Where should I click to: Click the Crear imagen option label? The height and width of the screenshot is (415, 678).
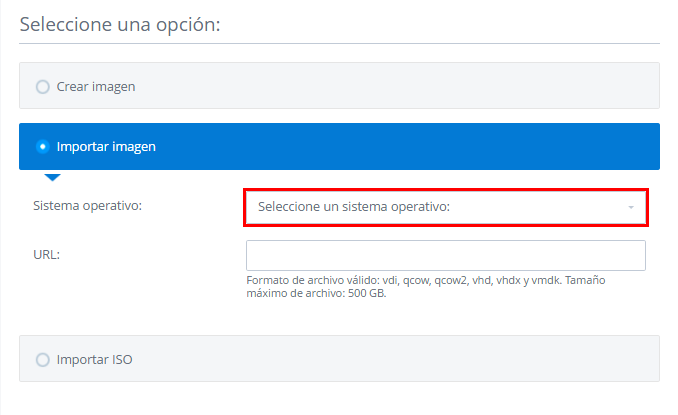[96, 87]
